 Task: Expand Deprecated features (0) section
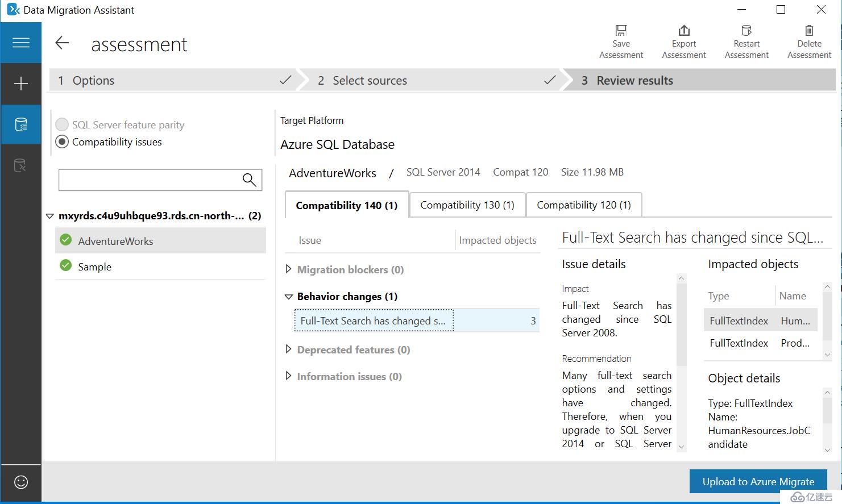(x=288, y=349)
